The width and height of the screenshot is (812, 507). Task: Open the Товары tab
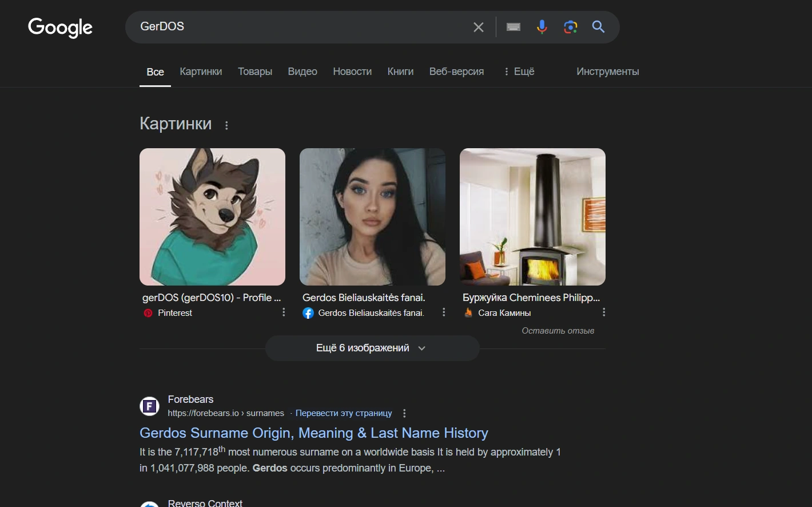click(255, 72)
